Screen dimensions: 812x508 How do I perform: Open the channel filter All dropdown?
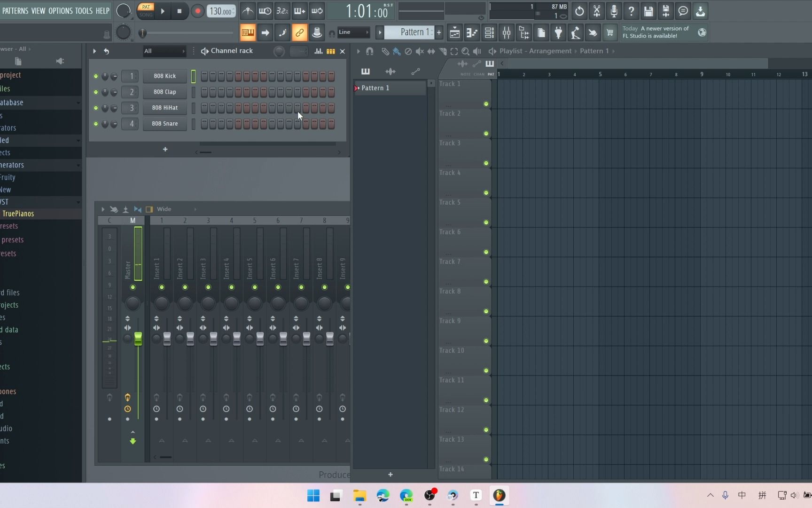point(164,51)
